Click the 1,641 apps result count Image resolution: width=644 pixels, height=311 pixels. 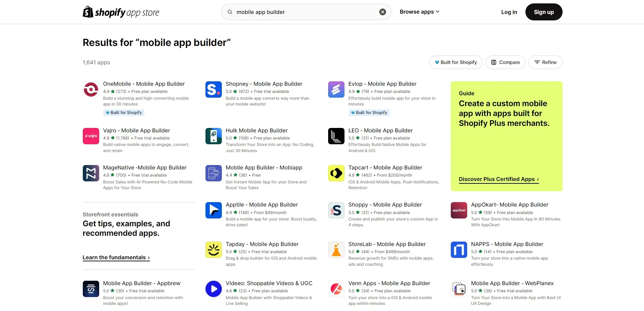click(x=96, y=63)
